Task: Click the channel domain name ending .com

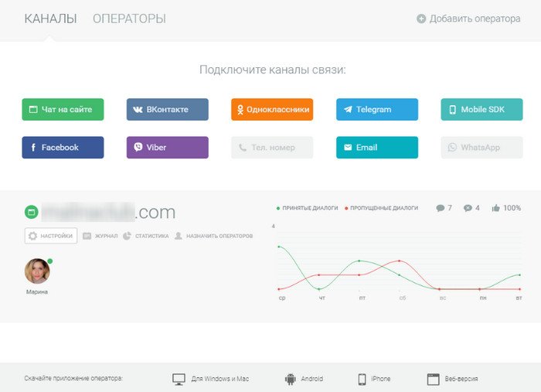Action: [108, 212]
